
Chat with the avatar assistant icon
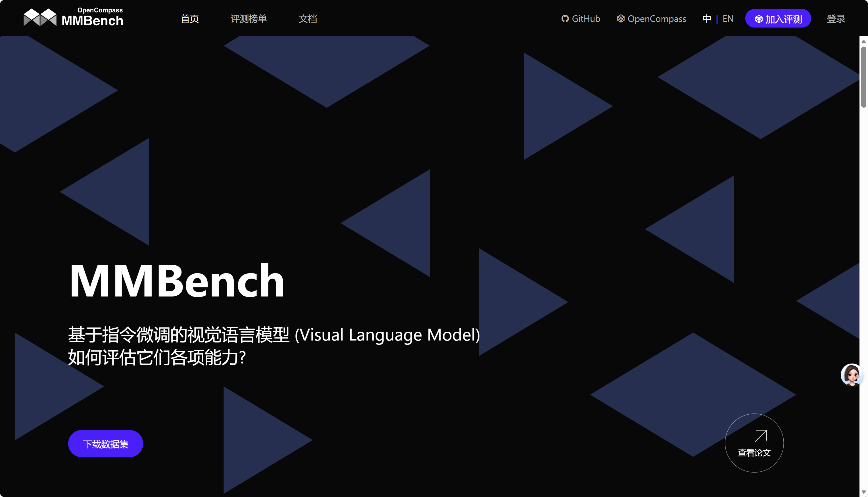click(852, 375)
